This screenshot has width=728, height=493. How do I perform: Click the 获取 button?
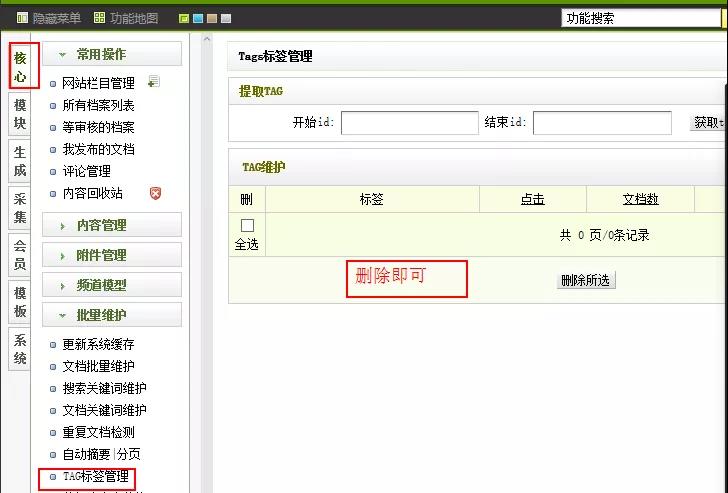point(708,123)
